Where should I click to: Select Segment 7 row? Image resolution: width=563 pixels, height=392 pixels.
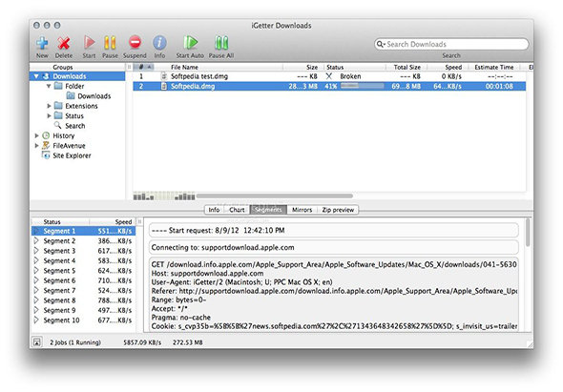[x=83, y=290]
